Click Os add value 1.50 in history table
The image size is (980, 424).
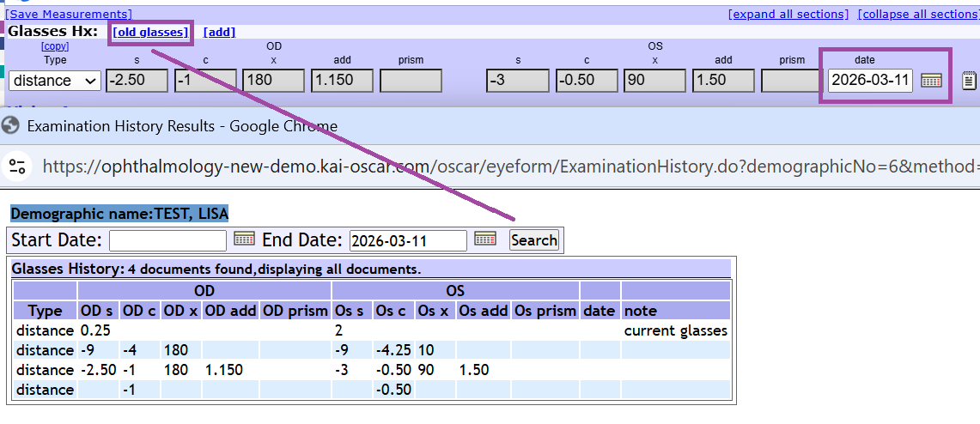point(474,370)
